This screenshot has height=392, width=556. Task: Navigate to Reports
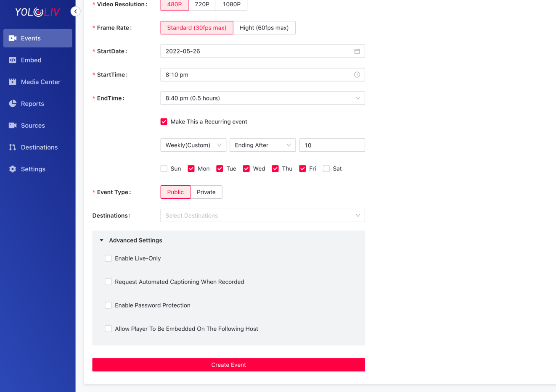point(38,104)
